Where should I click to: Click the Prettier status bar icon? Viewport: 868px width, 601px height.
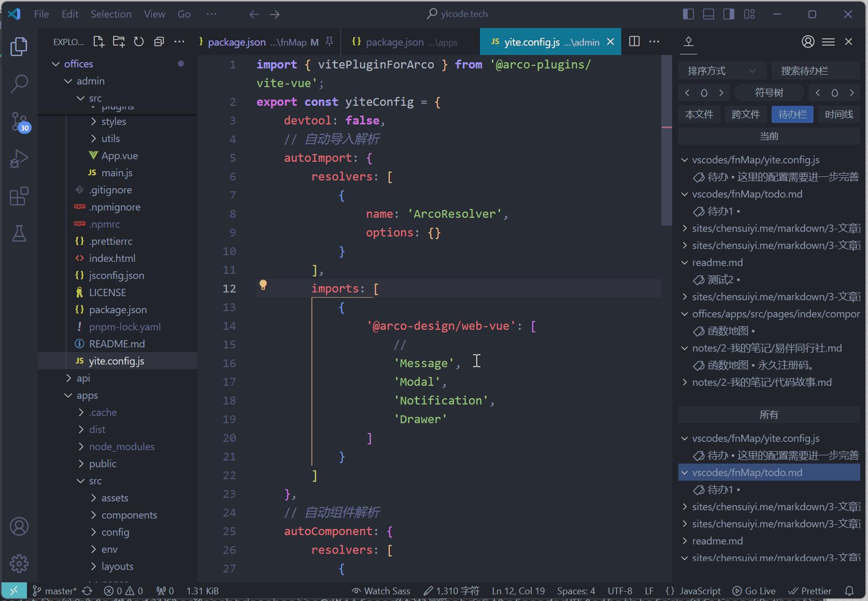(x=810, y=591)
